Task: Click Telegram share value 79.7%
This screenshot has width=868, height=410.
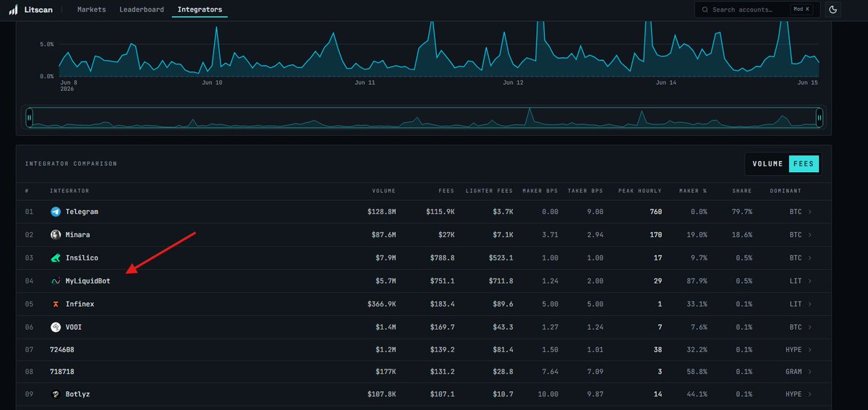Action: 741,212
